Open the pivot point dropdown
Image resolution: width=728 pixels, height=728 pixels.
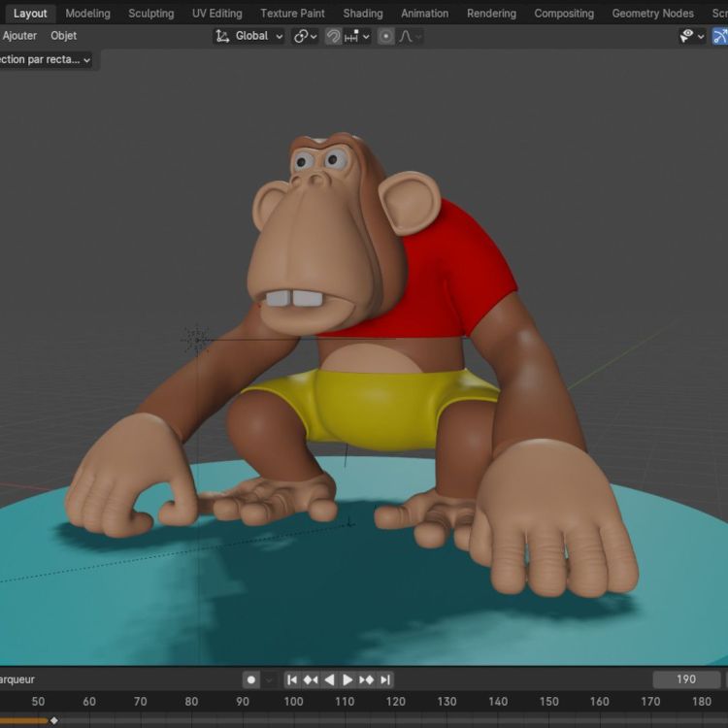click(305, 36)
